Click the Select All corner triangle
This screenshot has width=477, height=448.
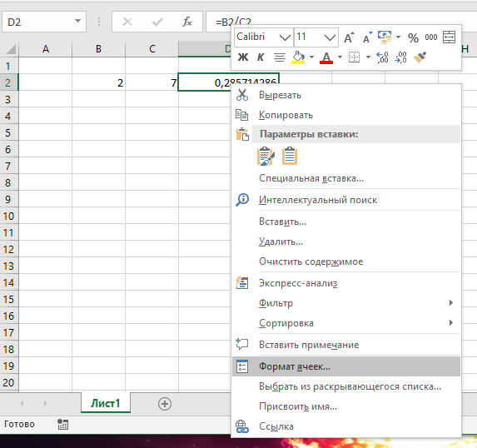pos(10,48)
